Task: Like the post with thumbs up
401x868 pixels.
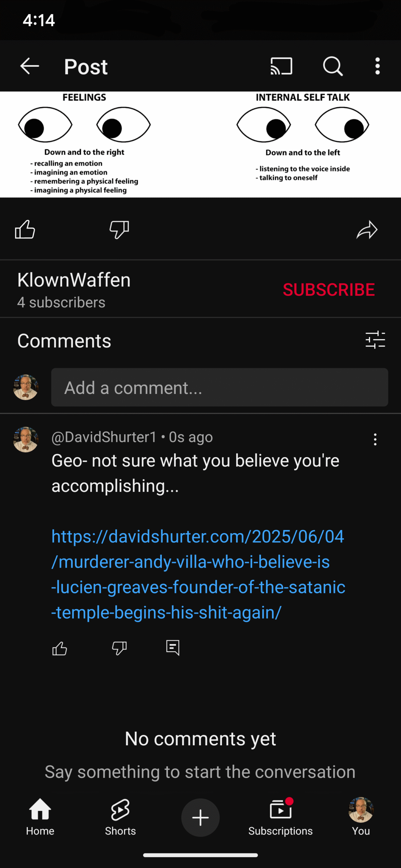Action: tap(25, 230)
